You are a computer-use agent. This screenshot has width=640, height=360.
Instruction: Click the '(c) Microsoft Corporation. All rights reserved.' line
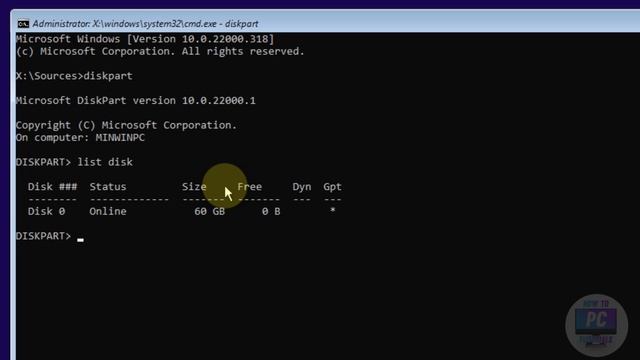point(160,51)
